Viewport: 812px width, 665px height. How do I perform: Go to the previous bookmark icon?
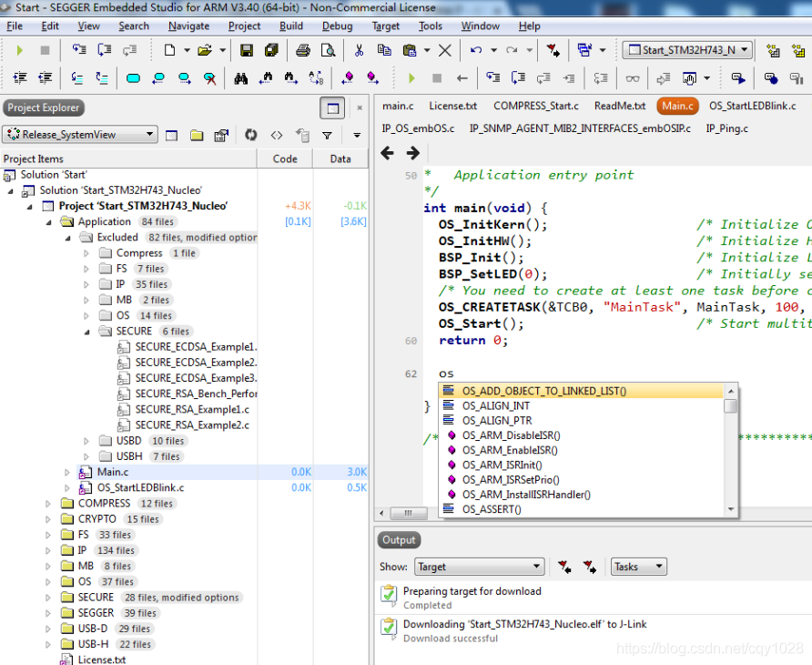[x=158, y=78]
